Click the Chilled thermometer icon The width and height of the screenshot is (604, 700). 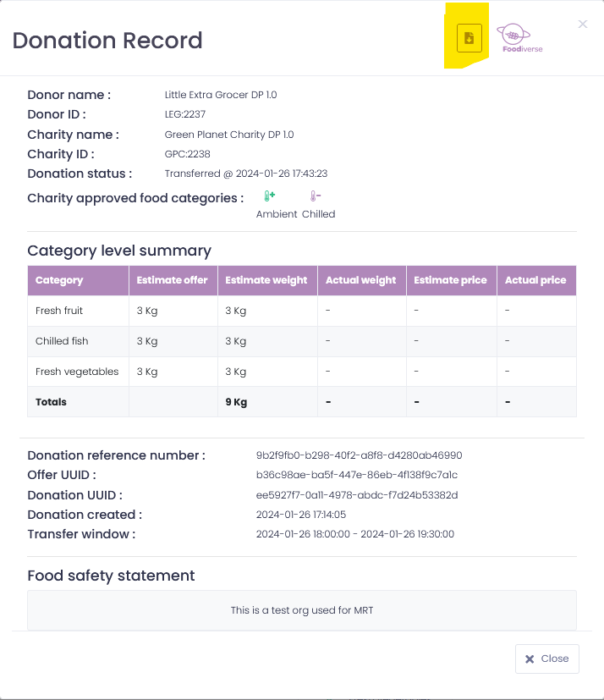coord(316,196)
